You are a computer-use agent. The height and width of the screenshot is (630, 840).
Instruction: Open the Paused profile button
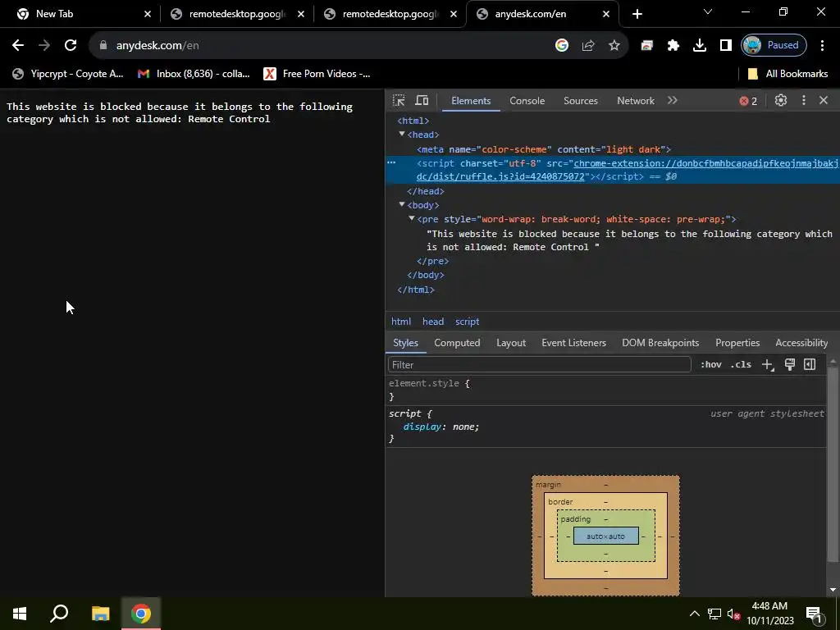point(774,46)
